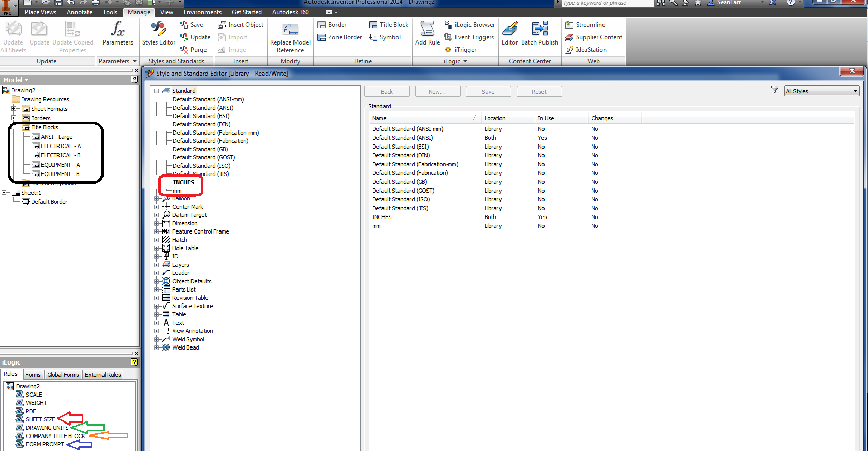Switch to External Rules tab
The height and width of the screenshot is (451, 868).
click(x=103, y=375)
